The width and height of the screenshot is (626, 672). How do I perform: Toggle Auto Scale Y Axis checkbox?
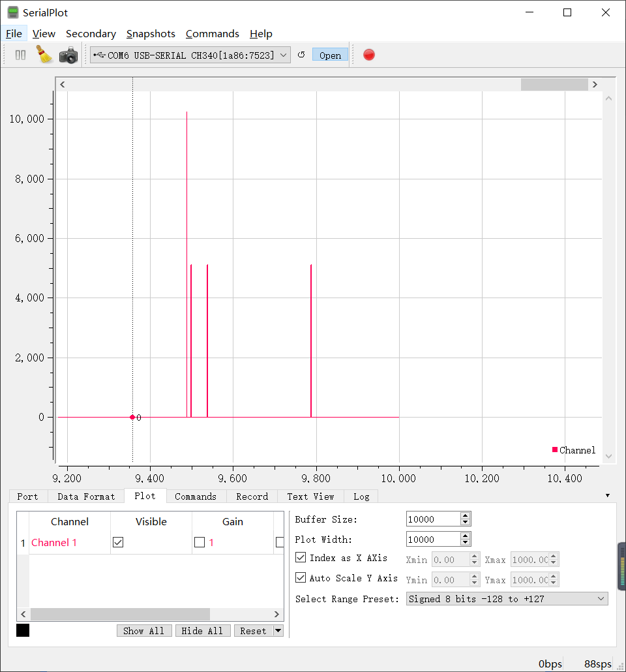301,577
